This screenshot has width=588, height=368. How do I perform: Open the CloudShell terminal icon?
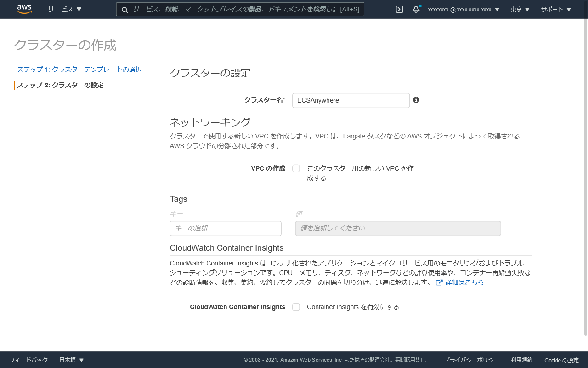click(400, 9)
